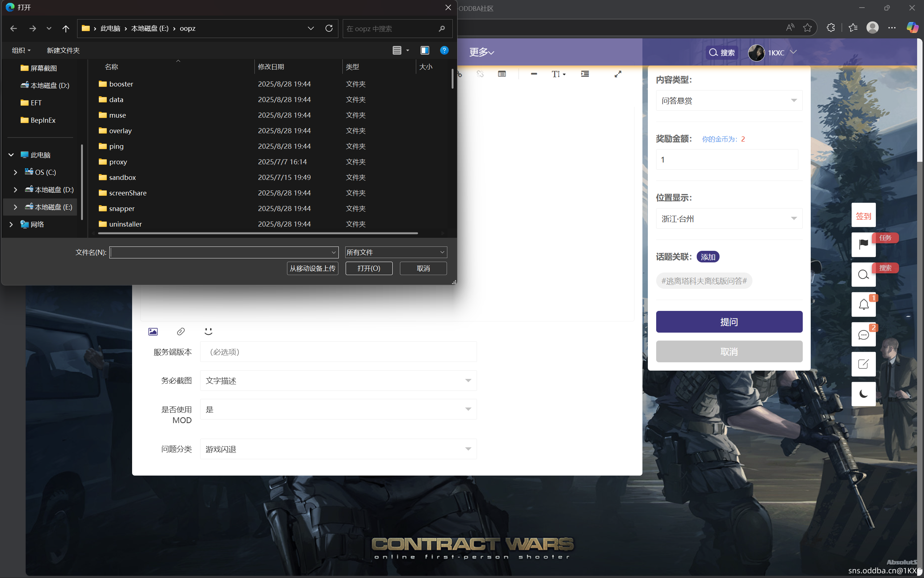
Task: Open the 务必截图 dropdown
Action: (x=338, y=380)
